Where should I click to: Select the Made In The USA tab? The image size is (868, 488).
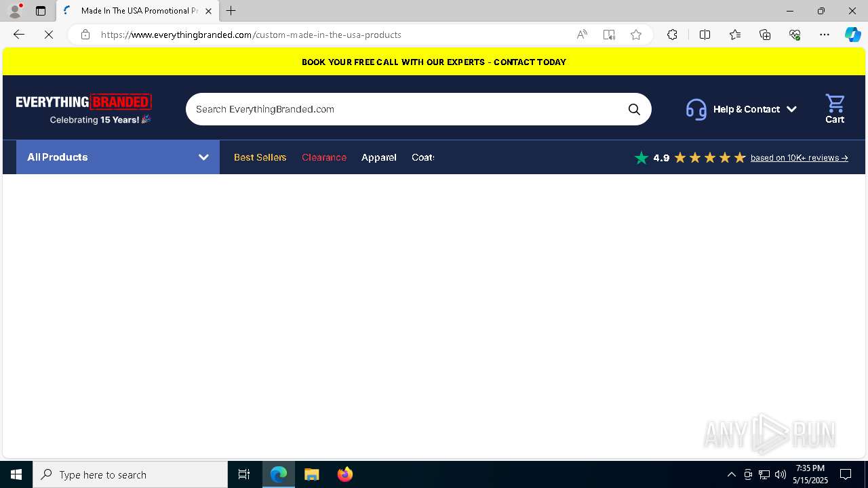pyautogui.click(x=138, y=11)
